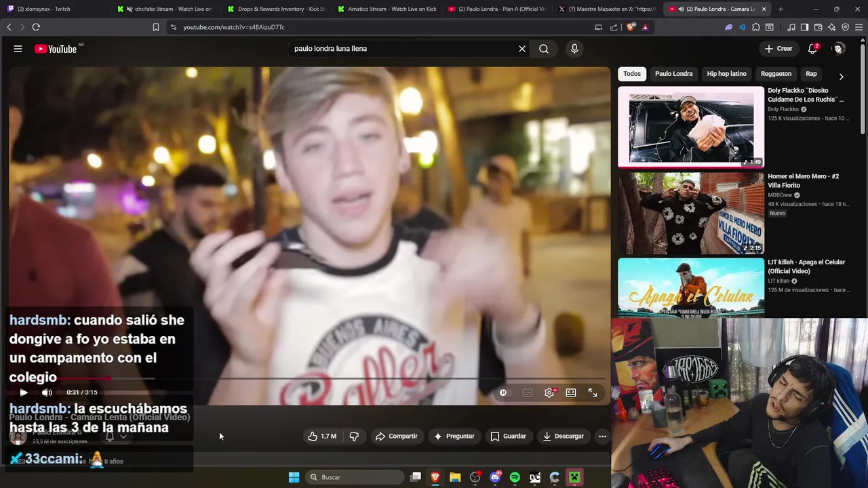Screen dimensions: 868x488
Task: Switch to the ohsifake Stream Kick tab
Action: [x=165, y=9]
